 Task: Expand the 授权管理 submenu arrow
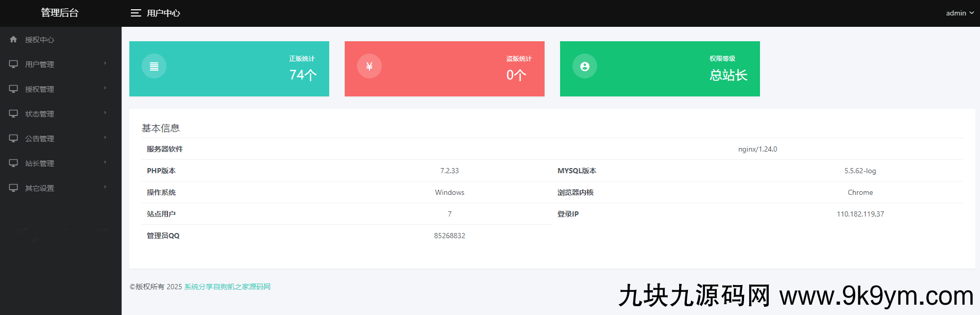(x=105, y=88)
